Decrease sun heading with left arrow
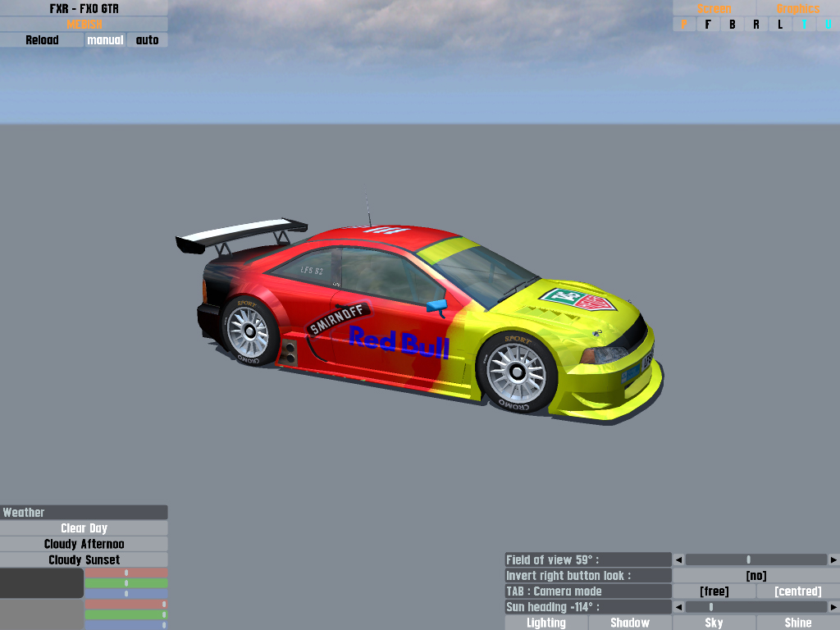The width and height of the screenshot is (840, 630). point(678,607)
